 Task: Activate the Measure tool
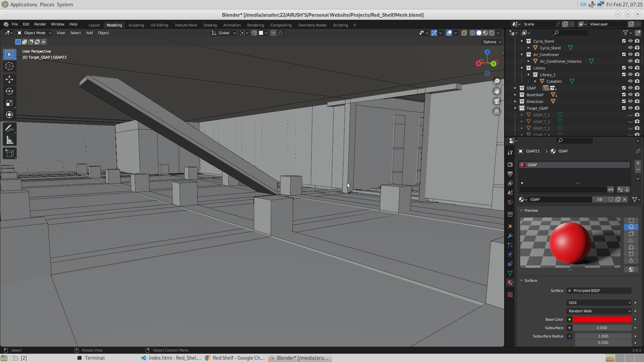(9, 140)
